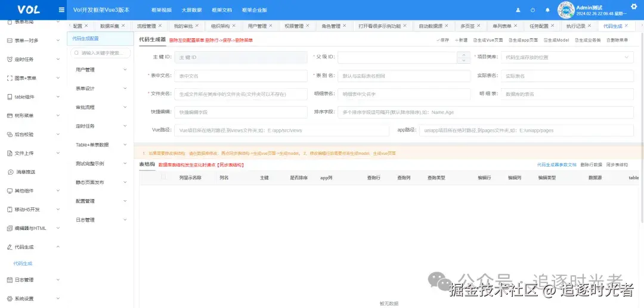Open 框架文档 in top navigation
Viewport: 644px width, 308px height.
(222, 10)
